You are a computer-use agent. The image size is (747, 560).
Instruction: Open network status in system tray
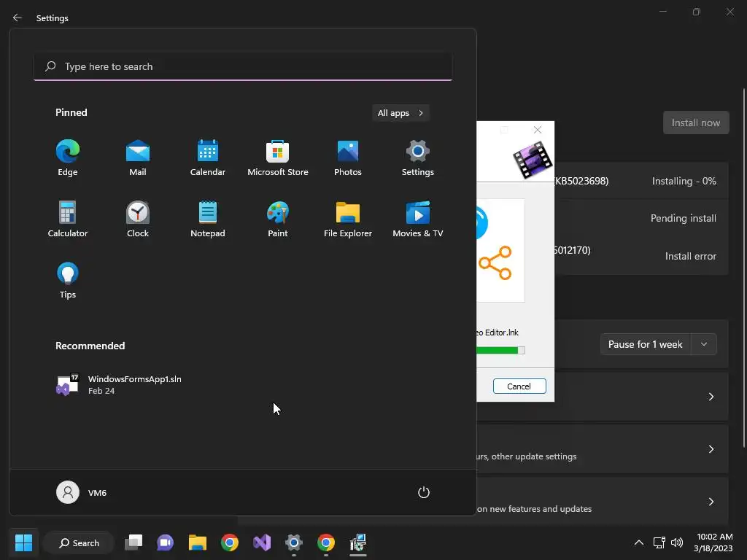point(659,542)
